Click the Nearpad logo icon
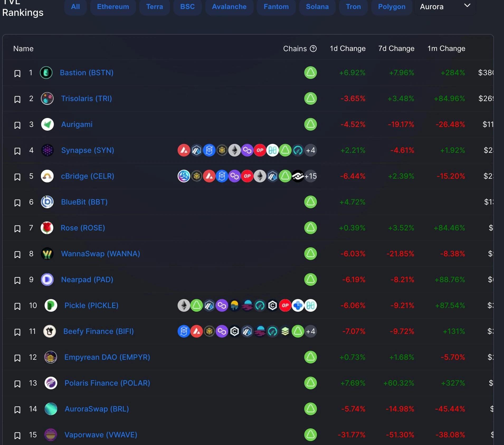Screen dimensions: 504x445 tap(47, 280)
